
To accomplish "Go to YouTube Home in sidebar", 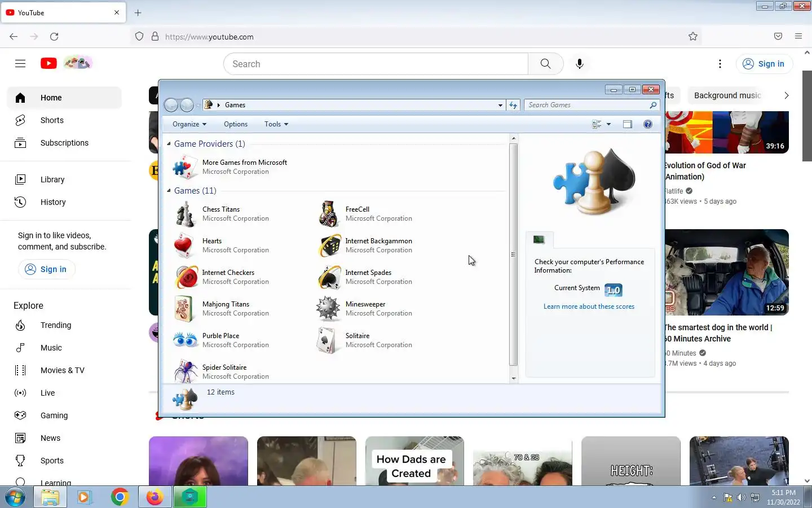I will (64, 98).
